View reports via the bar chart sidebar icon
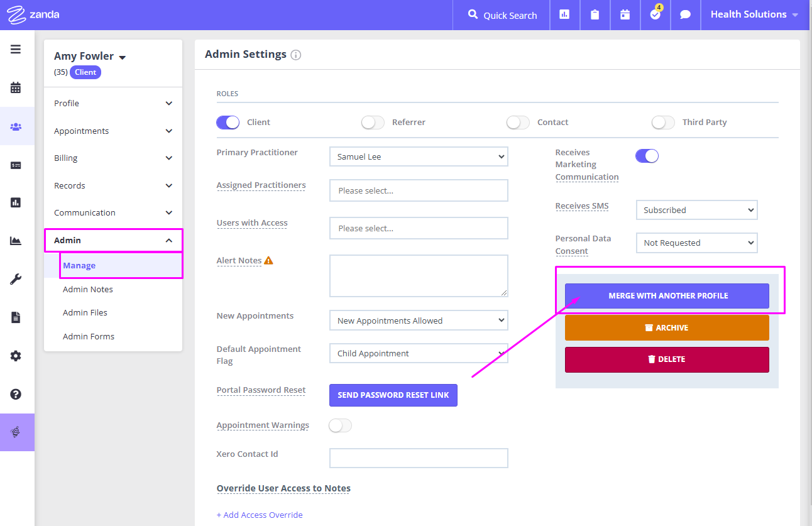The width and height of the screenshot is (812, 526). tap(17, 202)
